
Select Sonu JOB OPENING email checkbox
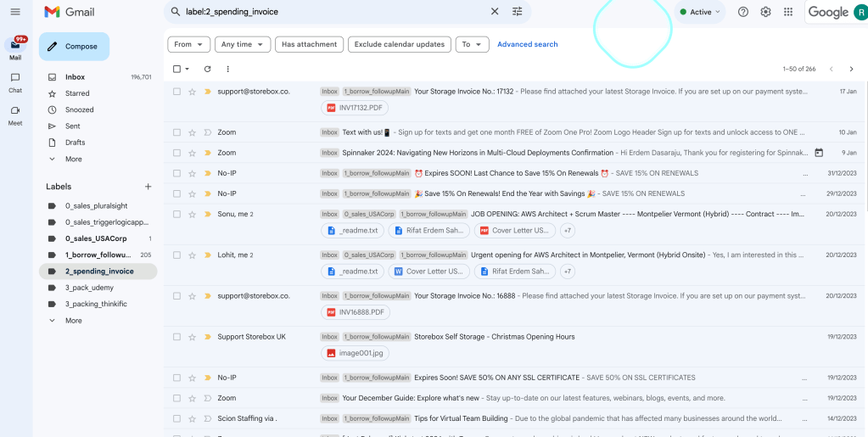click(x=176, y=214)
